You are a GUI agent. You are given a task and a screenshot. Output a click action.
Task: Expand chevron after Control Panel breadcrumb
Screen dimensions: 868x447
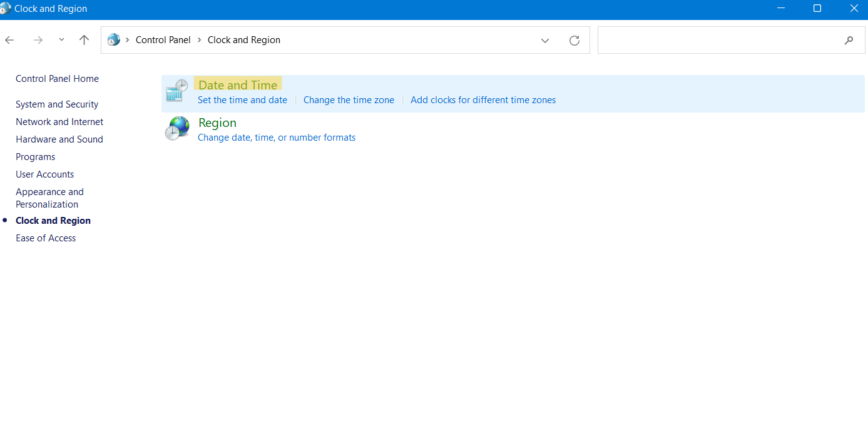(200, 40)
